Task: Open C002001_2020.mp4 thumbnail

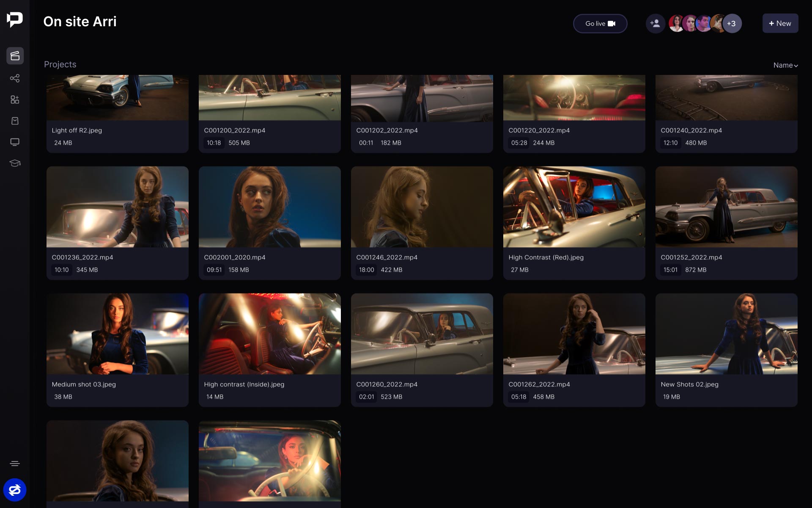Action: tap(270, 207)
